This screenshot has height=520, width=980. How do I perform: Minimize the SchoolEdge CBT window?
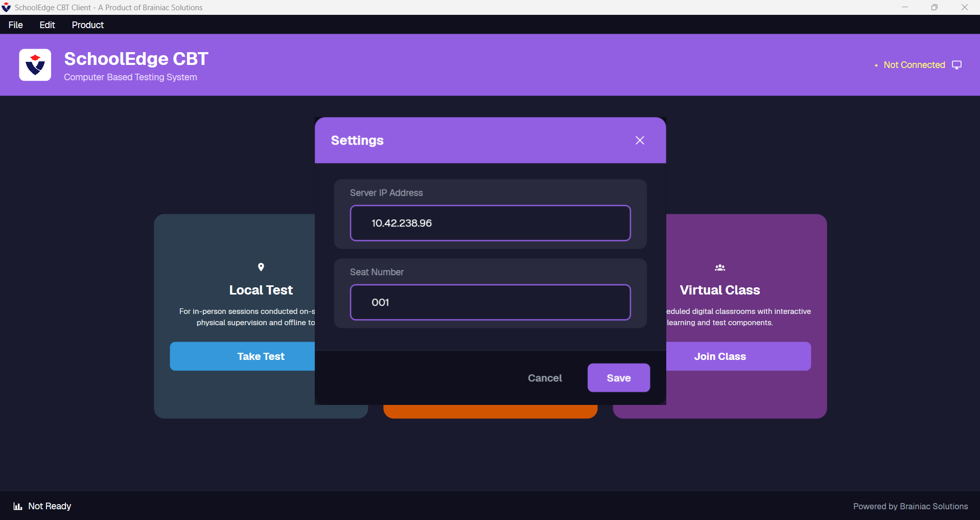(905, 7)
